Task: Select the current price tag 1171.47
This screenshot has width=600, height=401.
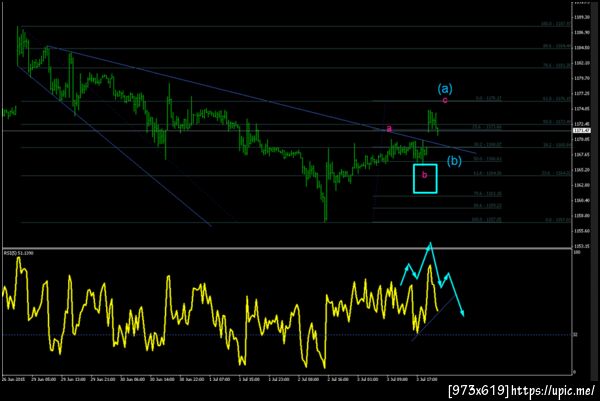Action: [582, 131]
